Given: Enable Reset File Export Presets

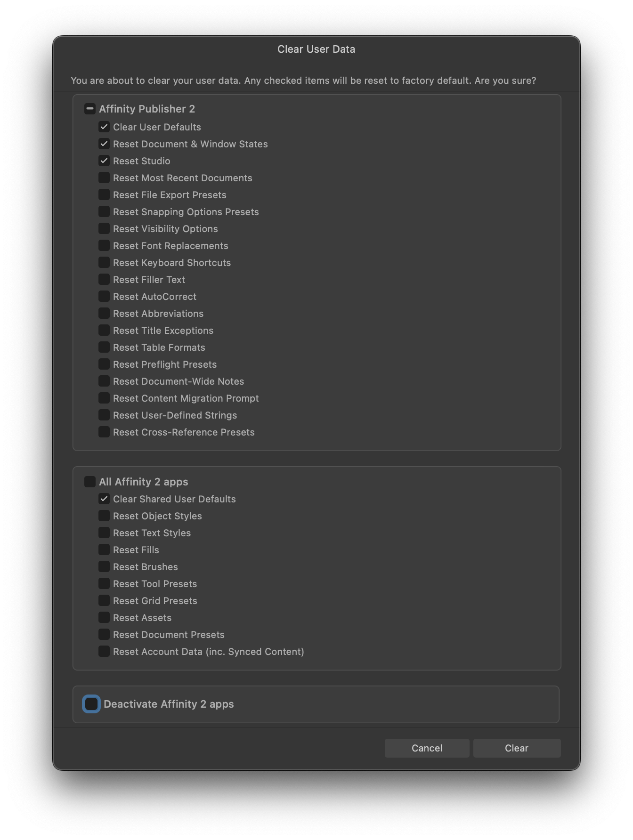Looking at the screenshot, I should point(104,195).
